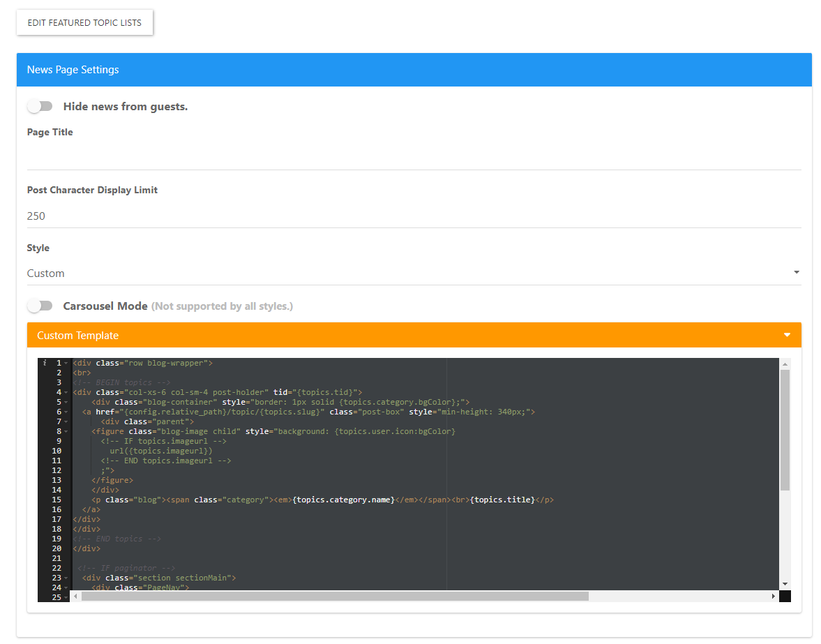Click the editor's vertical scrollbar up arrow

coord(785,364)
